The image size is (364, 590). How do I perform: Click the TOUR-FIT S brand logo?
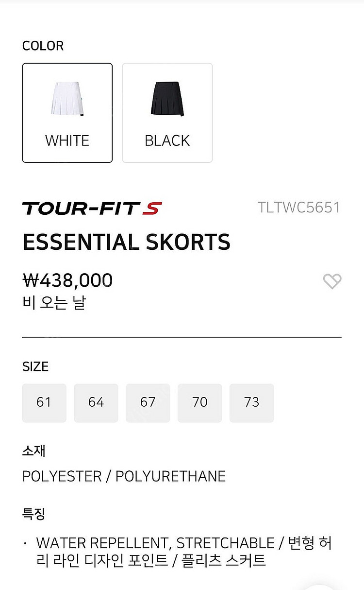click(x=92, y=208)
